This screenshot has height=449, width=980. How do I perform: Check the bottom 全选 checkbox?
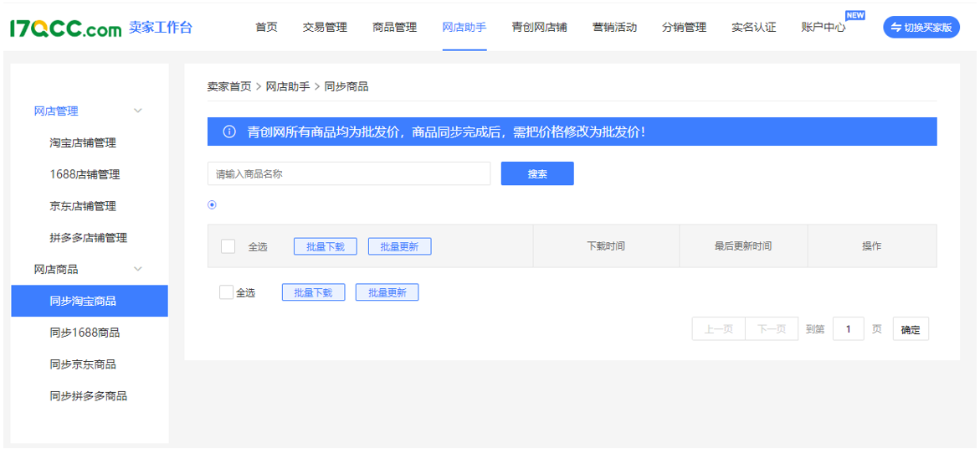point(226,292)
